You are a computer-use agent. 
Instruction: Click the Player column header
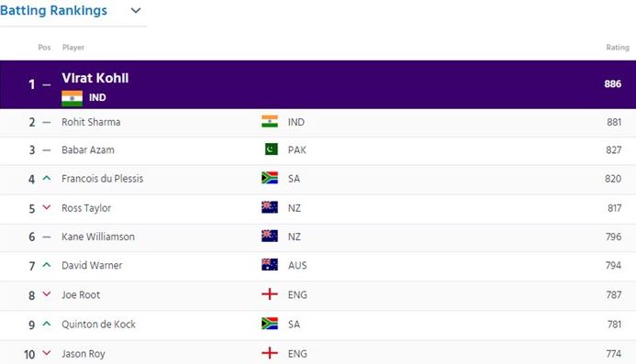(73, 48)
